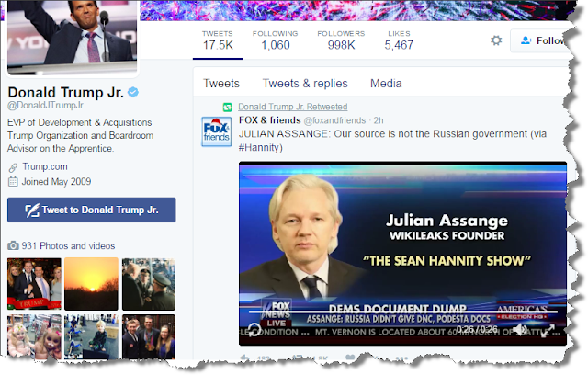Image resolution: width=588 pixels, height=375 pixels.
Task: Open the doll faces photo thumbnail
Action: pos(34,336)
